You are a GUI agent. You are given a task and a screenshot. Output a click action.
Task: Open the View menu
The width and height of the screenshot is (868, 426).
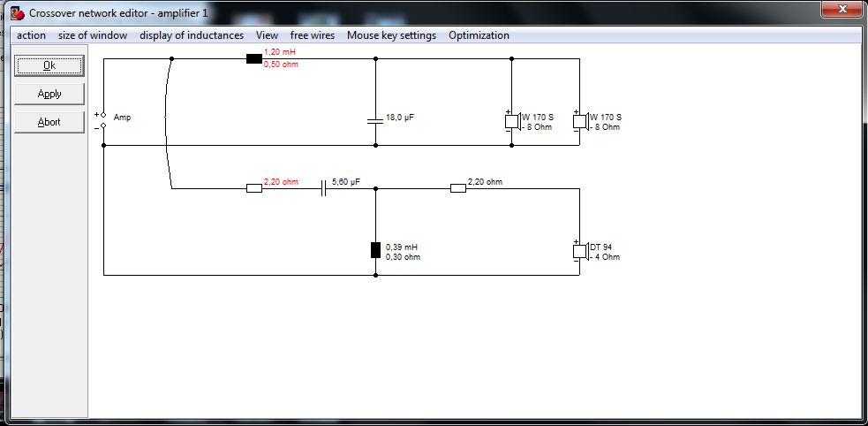pos(267,35)
